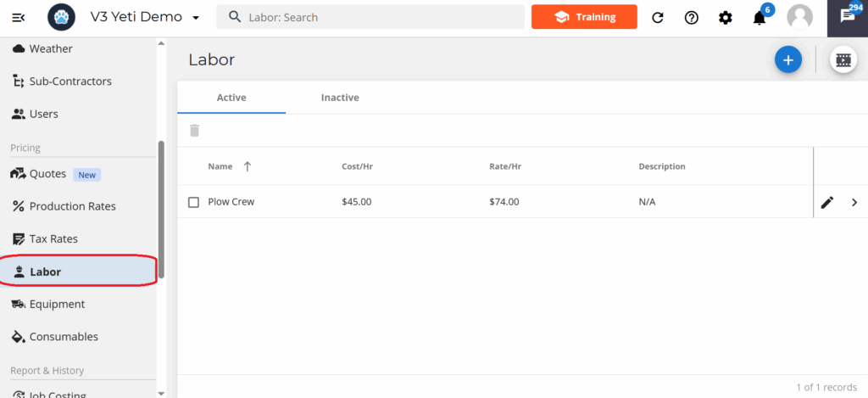
Task: Edit Plow Crew with pencil icon
Action: point(827,202)
